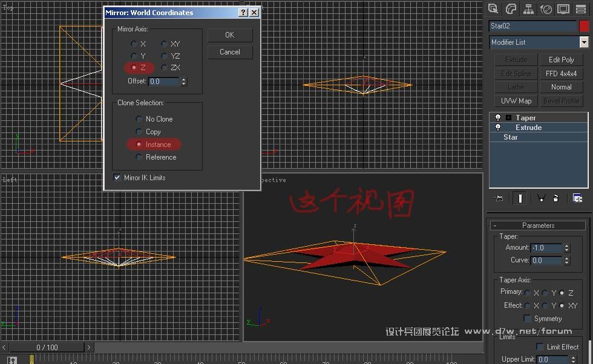This screenshot has height=364, width=593.
Task: Enable the Limit Effect checkbox
Action: pyautogui.click(x=540, y=346)
